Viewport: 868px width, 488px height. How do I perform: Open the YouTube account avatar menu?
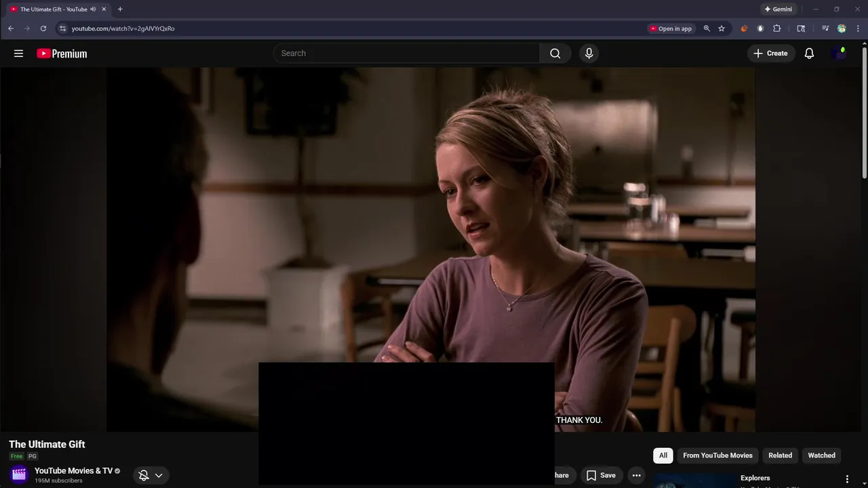click(x=839, y=54)
